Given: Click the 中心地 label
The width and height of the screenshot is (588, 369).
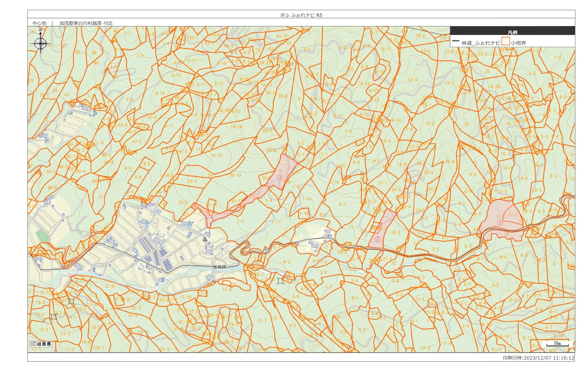Looking at the screenshot, I should click(39, 23).
